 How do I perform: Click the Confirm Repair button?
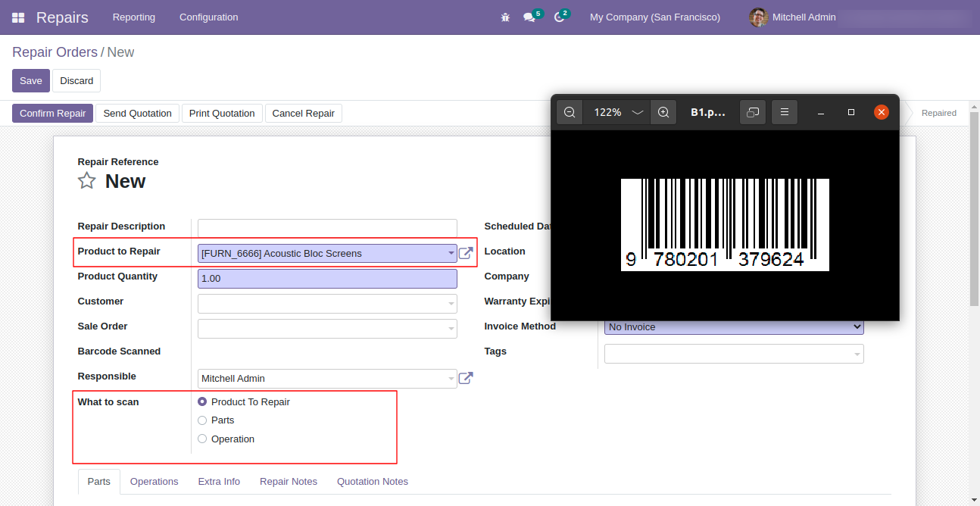click(x=52, y=114)
